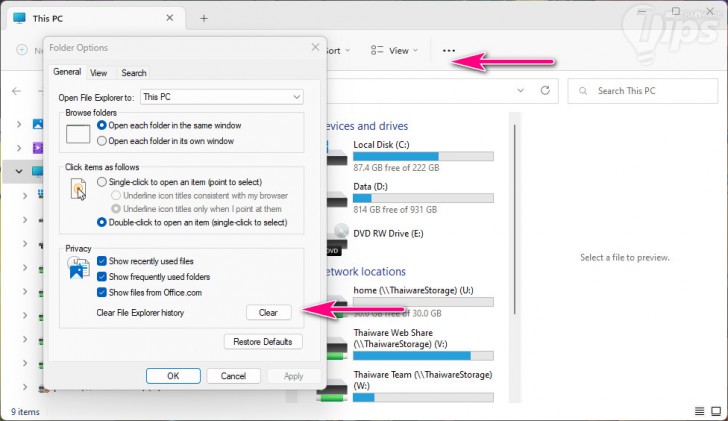The width and height of the screenshot is (728, 421).
Task: Click Data (D:) usage bar
Action: click(x=423, y=198)
